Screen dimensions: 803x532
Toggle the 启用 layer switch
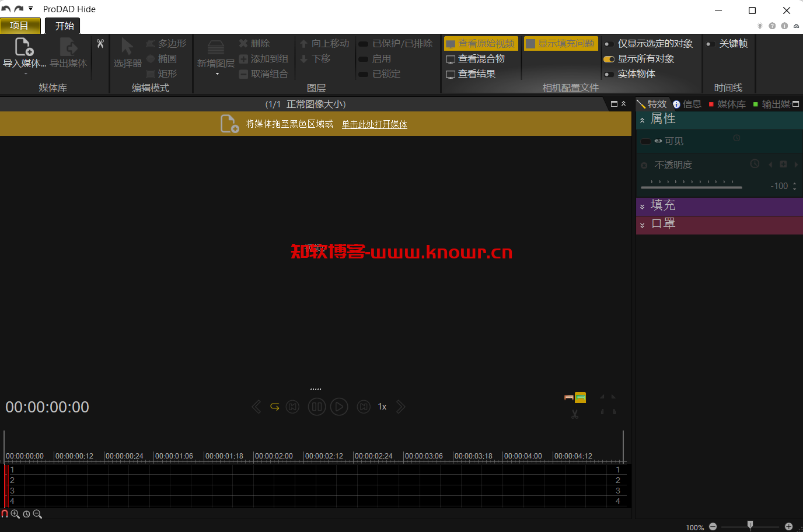pos(363,59)
